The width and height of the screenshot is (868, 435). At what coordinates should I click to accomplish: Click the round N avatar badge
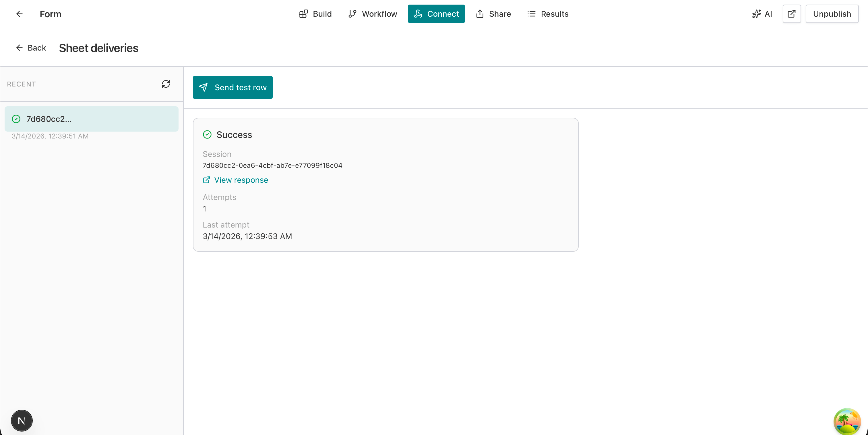point(22,421)
